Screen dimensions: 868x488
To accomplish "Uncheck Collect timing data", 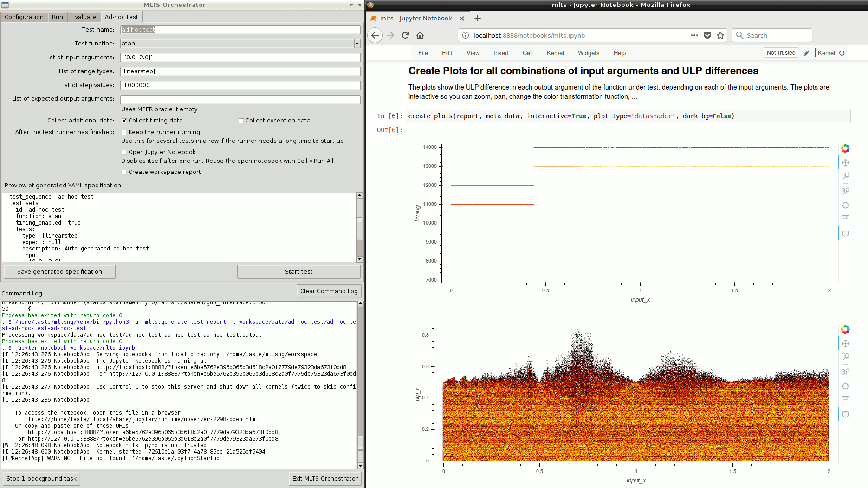I will point(124,121).
